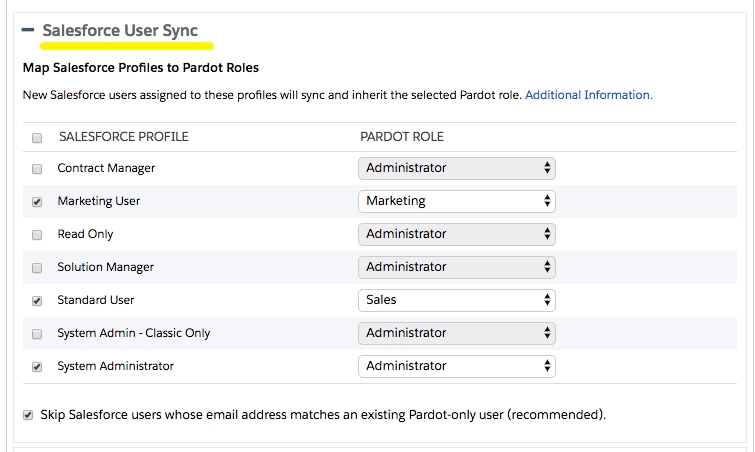This screenshot has width=755, height=452.
Task: Uncheck the System Administrator profile checkbox
Action: click(x=37, y=367)
